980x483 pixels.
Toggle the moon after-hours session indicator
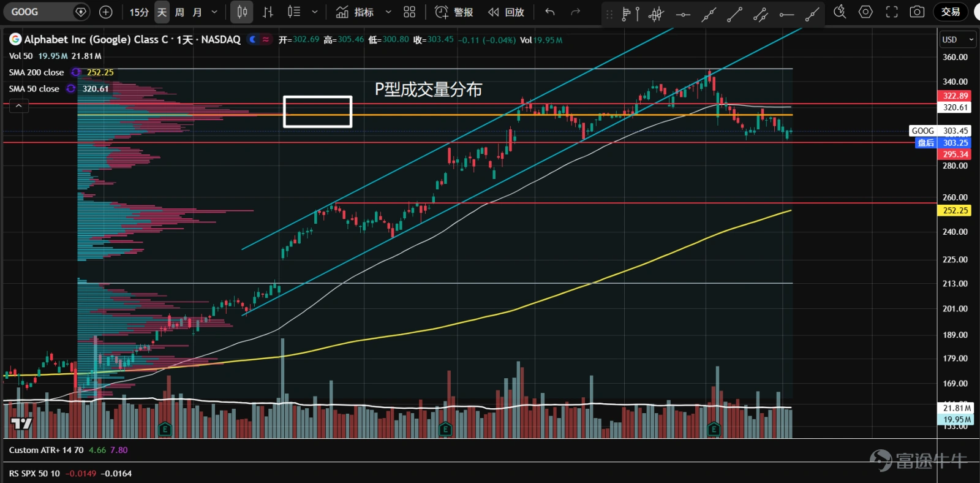252,39
